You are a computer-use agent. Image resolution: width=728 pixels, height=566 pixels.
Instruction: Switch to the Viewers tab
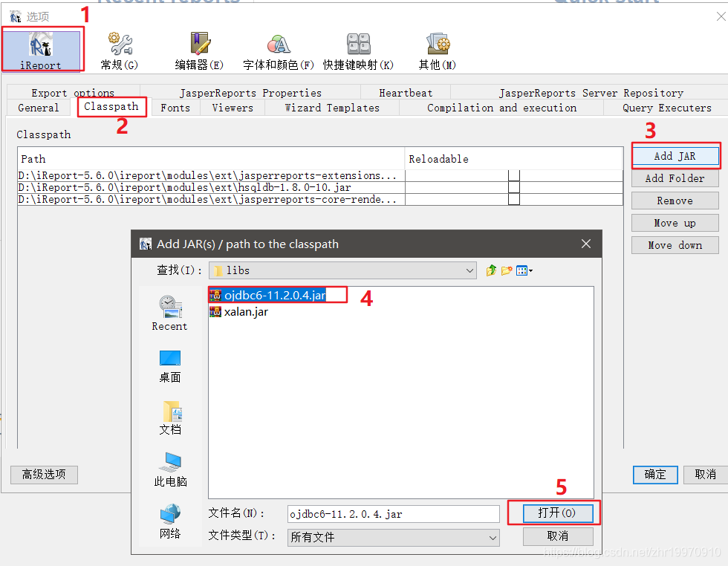coord(233,108)
